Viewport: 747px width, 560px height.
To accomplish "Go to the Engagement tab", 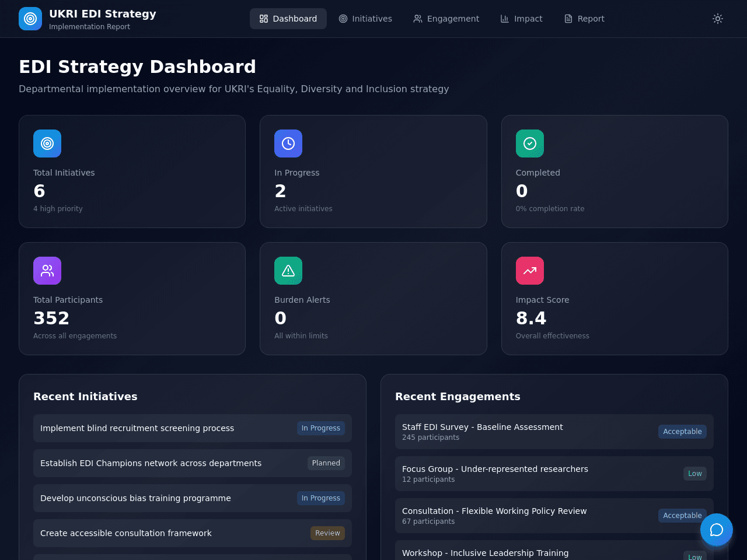I will 446,19.
